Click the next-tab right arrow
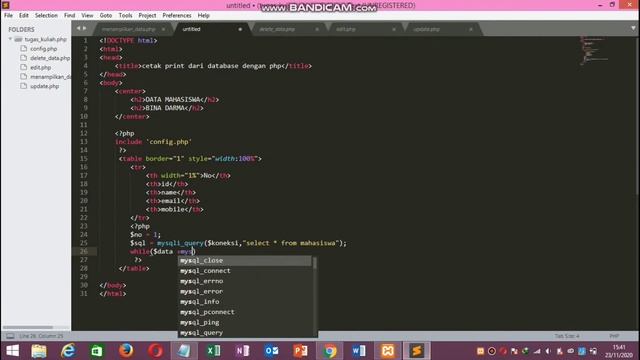 point(84,28)
